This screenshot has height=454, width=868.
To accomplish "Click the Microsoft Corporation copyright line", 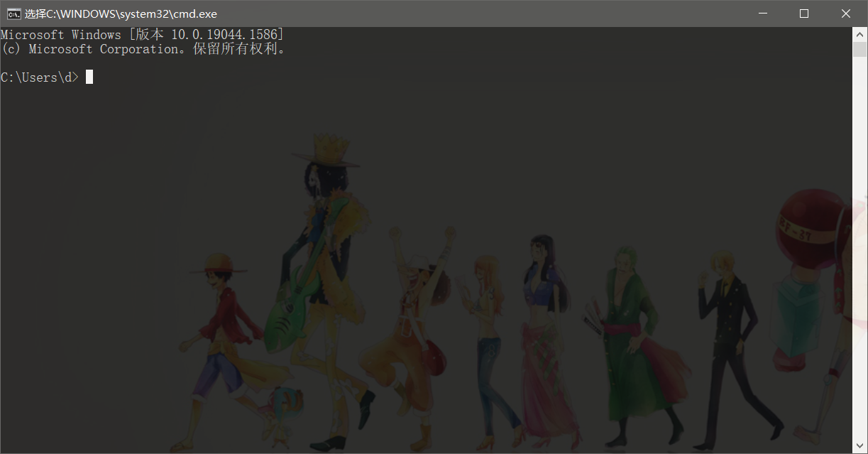I will coord(143,49).
